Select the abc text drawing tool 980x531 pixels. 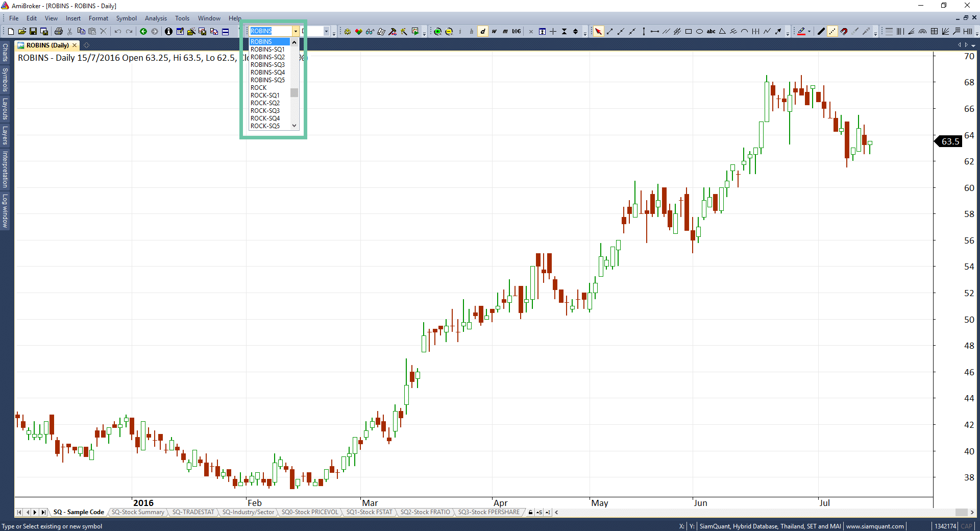pyautogui.click(x=711, y=32)
